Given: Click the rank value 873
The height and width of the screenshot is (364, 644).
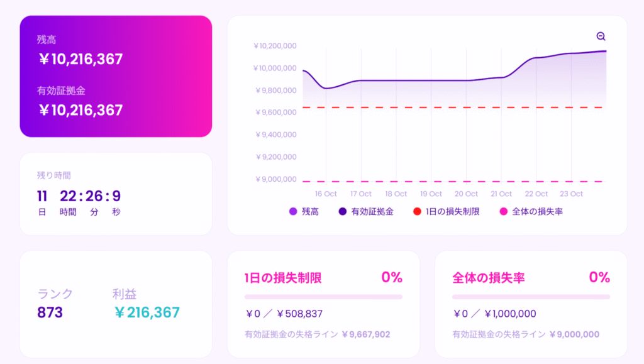Looking at the screenshot, I should 50,312.
